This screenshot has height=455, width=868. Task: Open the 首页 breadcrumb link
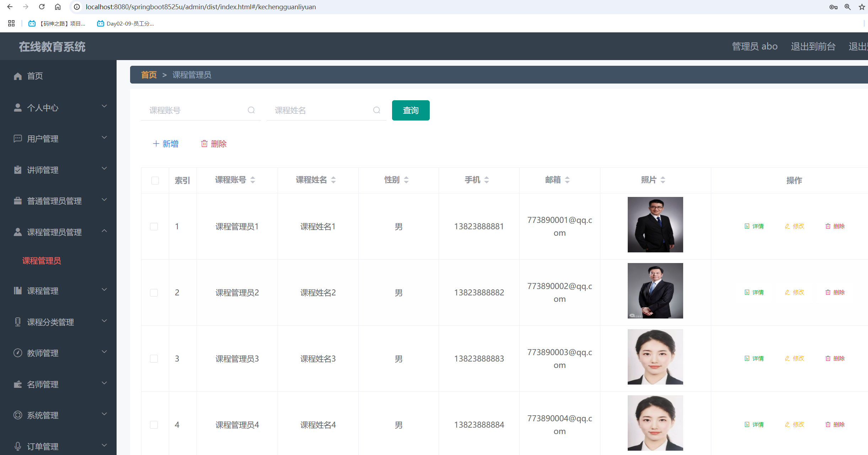(149, 75)
